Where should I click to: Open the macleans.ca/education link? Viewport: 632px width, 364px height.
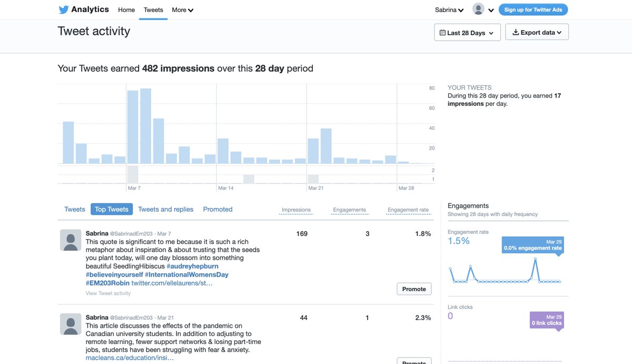point(130,358)
